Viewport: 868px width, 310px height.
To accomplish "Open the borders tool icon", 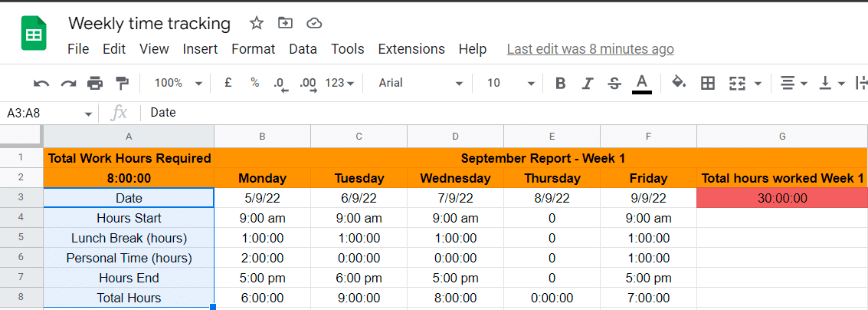I will [x=708, y=83].
